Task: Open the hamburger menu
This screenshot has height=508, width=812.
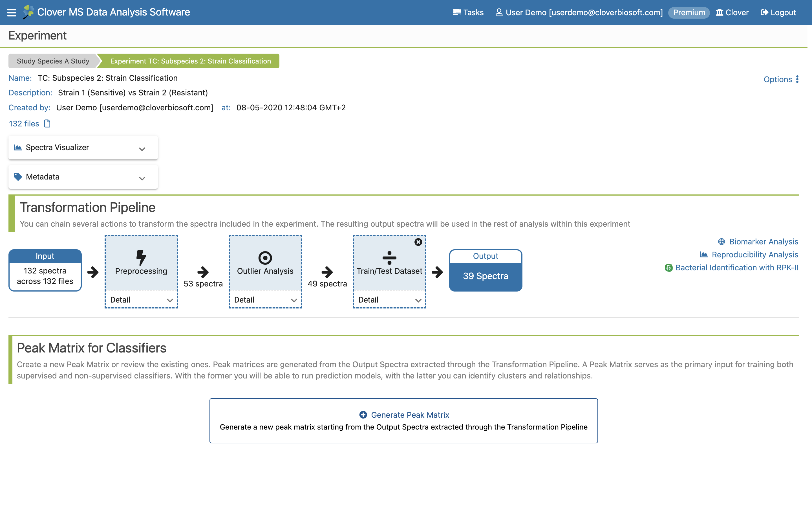Action: coord(12,12)
